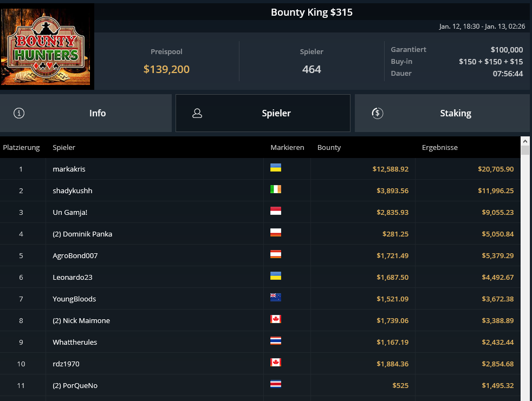The image size is (532, 401).
Task: Click the Dauer value 07:56:44
Action: 508,74
